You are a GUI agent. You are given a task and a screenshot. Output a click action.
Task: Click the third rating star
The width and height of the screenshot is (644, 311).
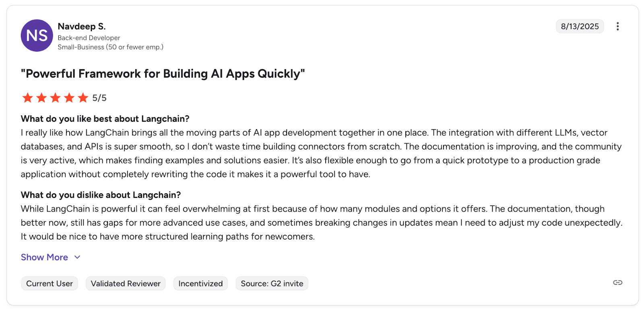click(x=56, y=98)
